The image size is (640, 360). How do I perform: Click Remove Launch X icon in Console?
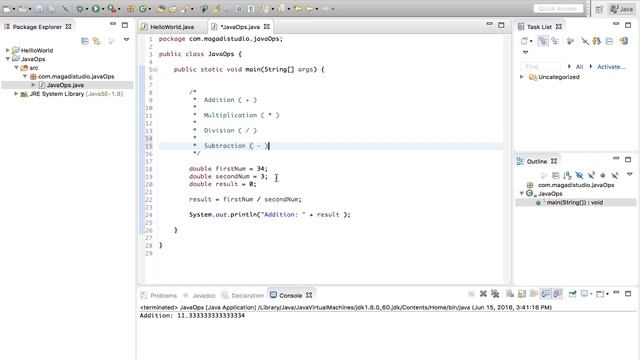(x=483, y=293)
